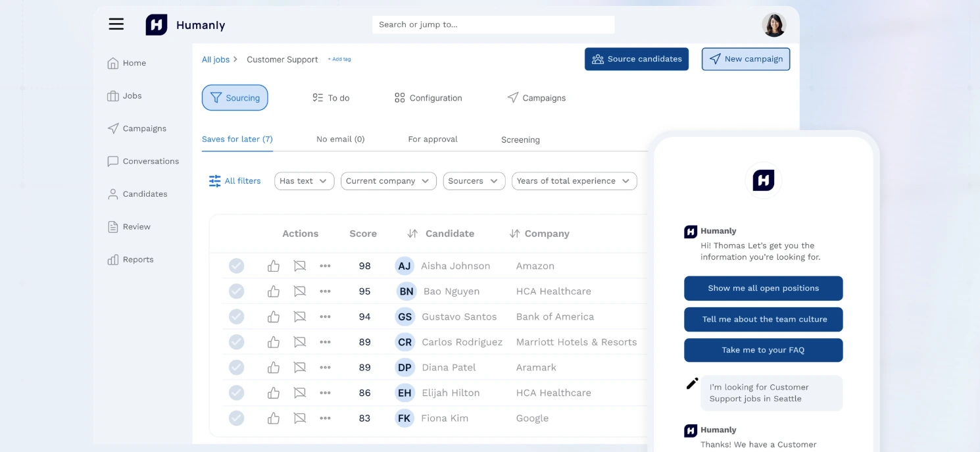This screenshot has width=980, height=452.
Task: Open the user profile avatar
Action: 774,25
